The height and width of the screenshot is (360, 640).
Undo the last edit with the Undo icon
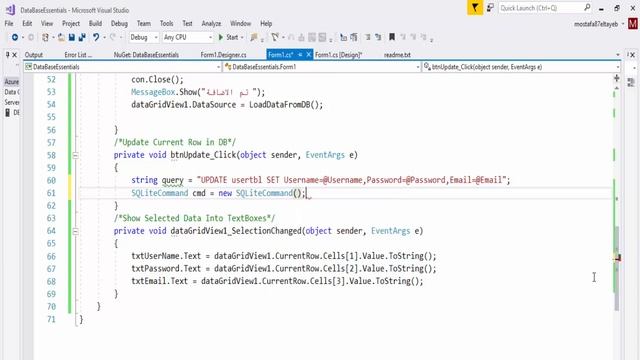[96, 37]
